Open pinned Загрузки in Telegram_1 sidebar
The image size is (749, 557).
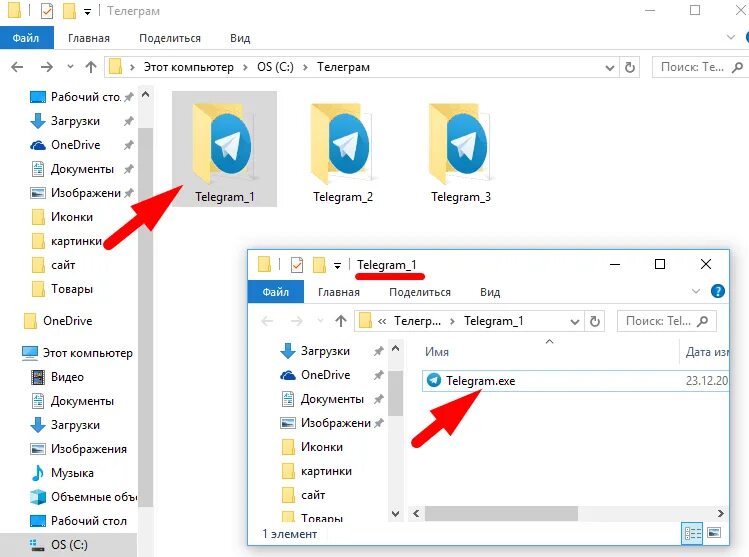tap(315, 351)
